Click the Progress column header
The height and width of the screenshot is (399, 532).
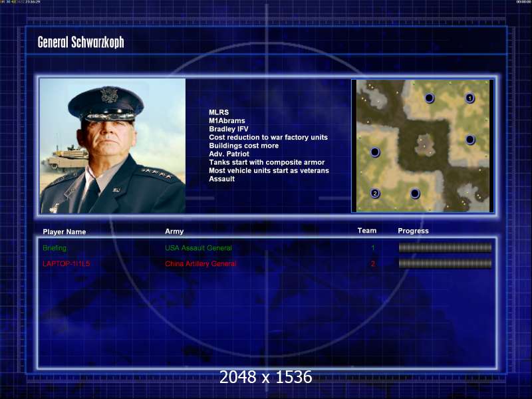pyautogui.click(x=413, y=231)
